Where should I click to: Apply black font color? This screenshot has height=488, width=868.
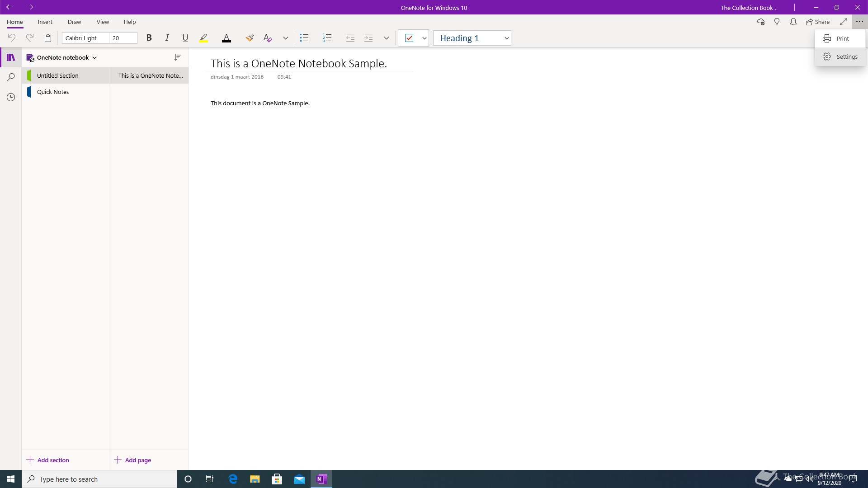pos(226,38)
